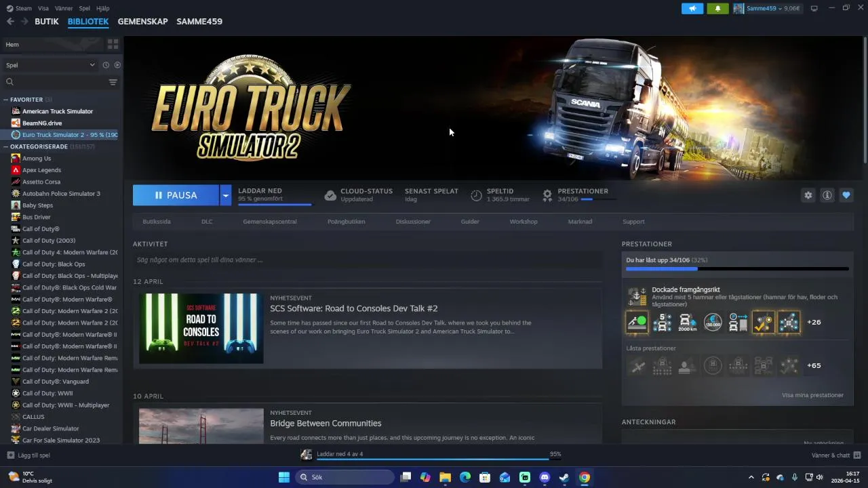Screen dimensions: 868x488
Task: Select the 2000 km achievement icon
Action: click(688, 322)
